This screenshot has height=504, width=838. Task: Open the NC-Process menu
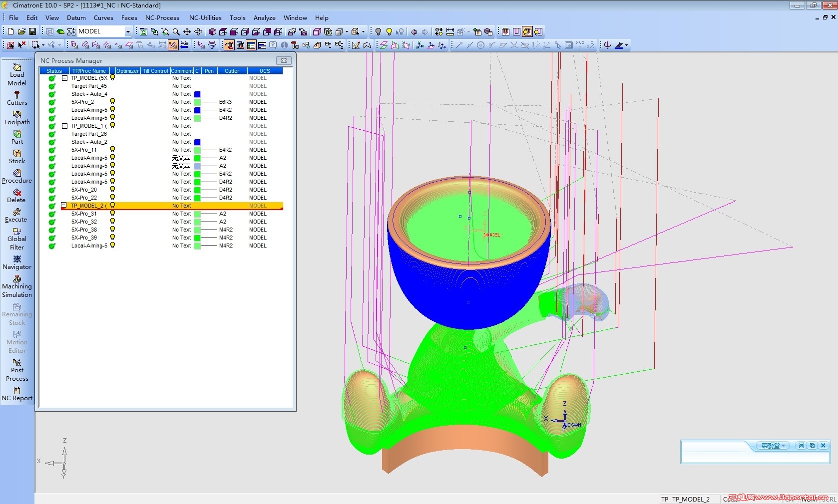pos(162,17)
